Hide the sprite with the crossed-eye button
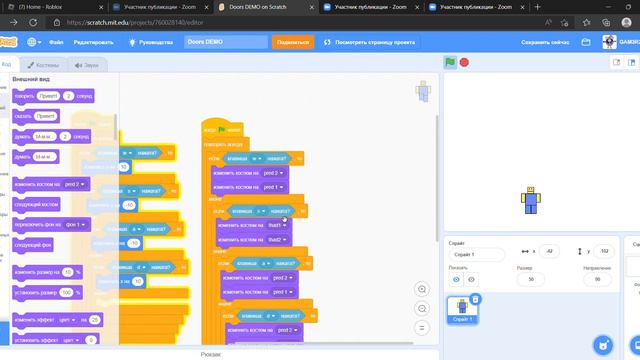This screenshot has height=360, width=640. coord(471,280)
